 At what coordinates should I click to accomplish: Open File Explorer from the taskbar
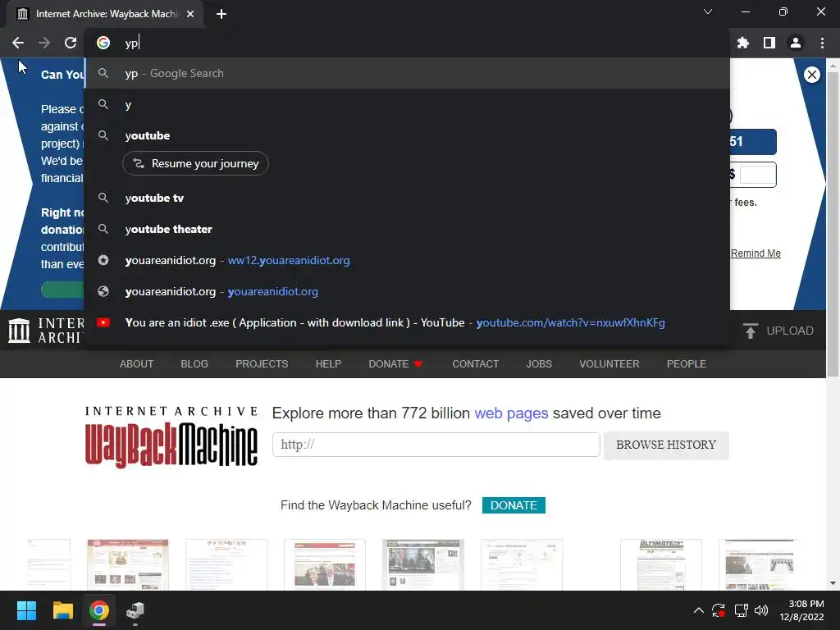(x=62, y=610)
